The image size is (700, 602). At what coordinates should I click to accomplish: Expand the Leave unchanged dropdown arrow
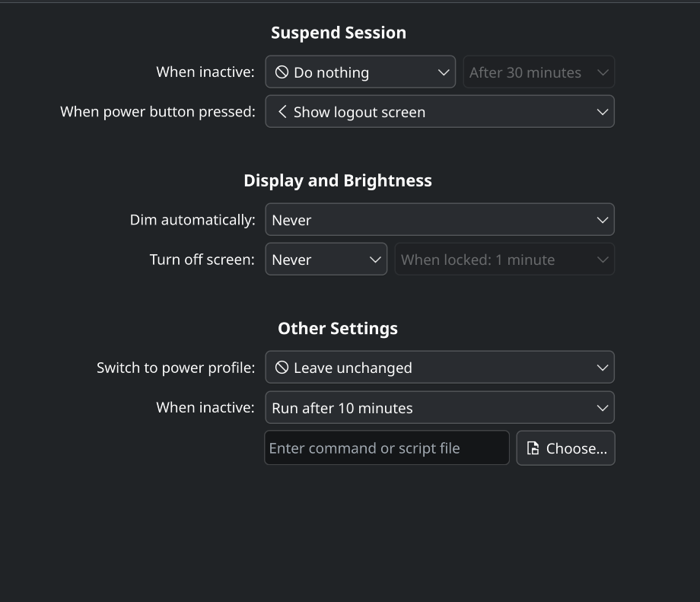[602, 368]
